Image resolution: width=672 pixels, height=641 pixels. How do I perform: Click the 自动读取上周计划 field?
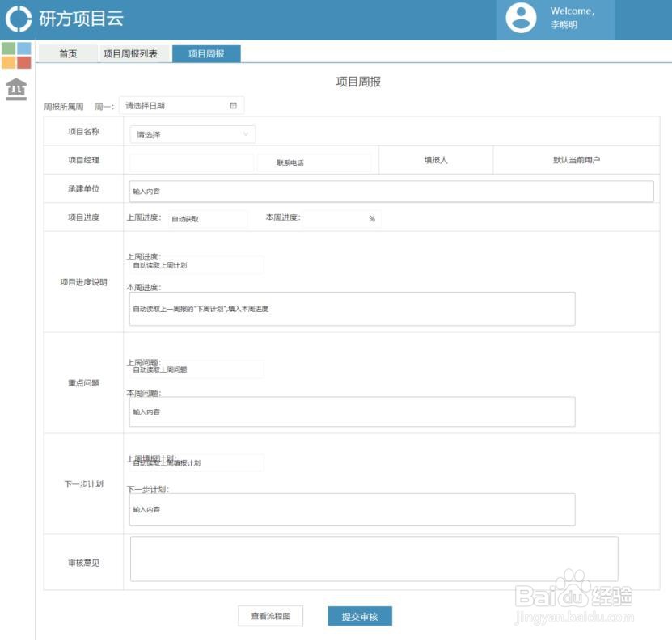(197, 265)
